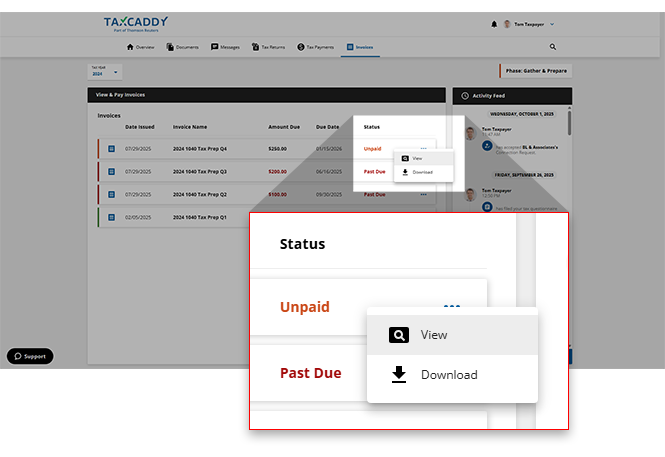The height and width of the screenshot is (457, 665).
Task: Click the Past Due status on Q2 row
Action: [374, 195]
